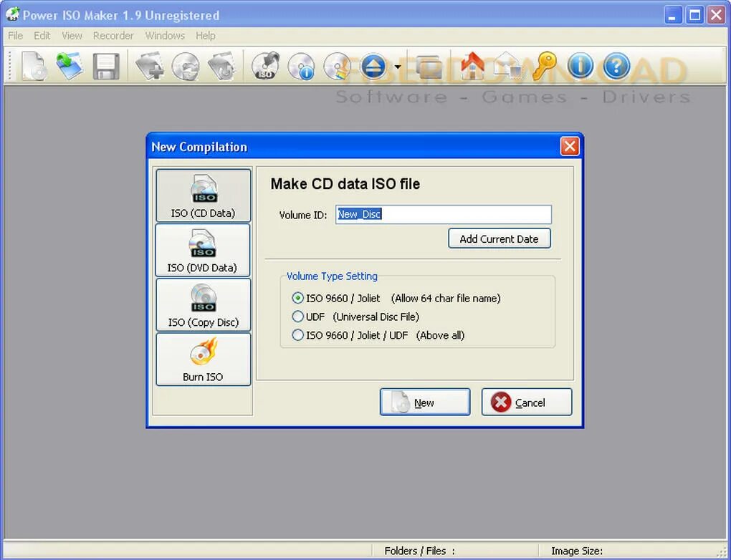Click the Refresh files toolbar icon

tap(186, 66)
